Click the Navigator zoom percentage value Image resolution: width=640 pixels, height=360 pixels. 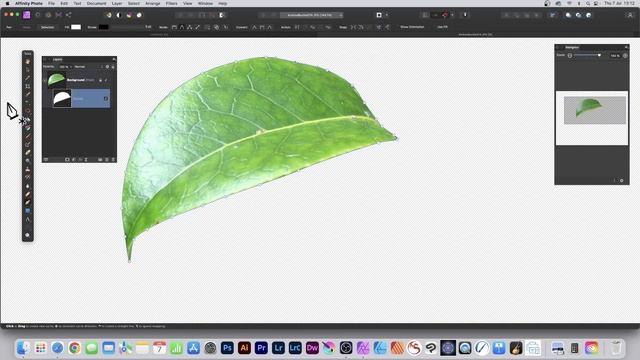[x=615, y=56]
